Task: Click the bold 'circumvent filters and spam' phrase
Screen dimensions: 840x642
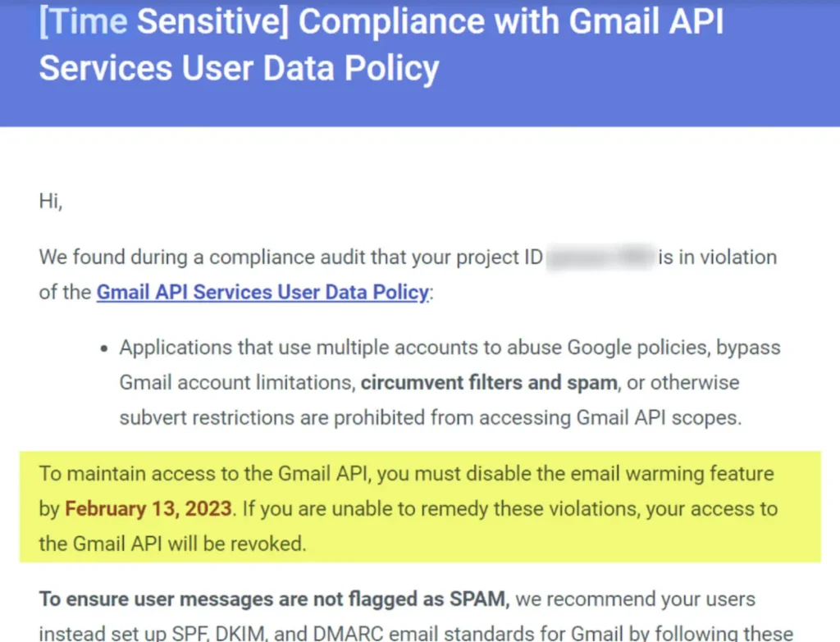Action: coord(489,382)
